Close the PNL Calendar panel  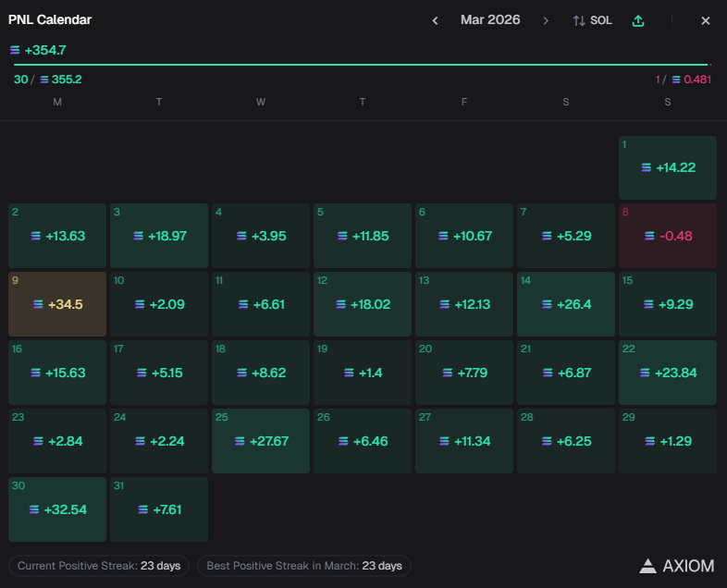705,20
